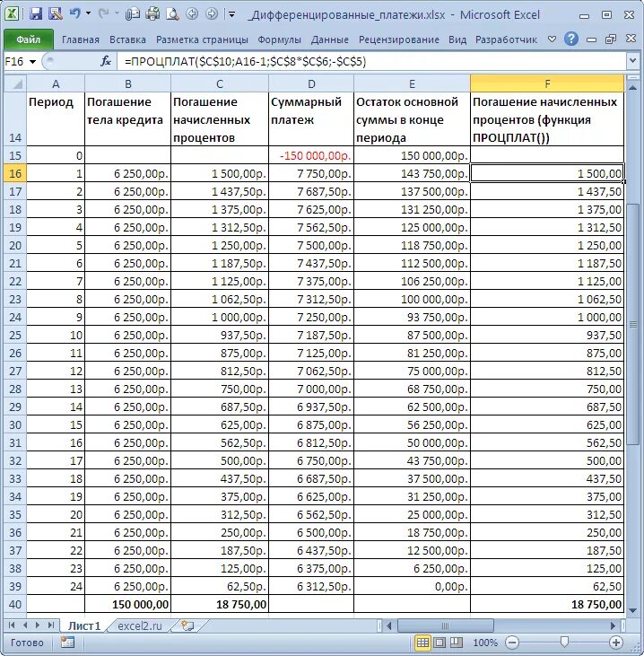Open the Redo history dropdown arrow
This screenshot has width=644, height=656.
[117, 13]
